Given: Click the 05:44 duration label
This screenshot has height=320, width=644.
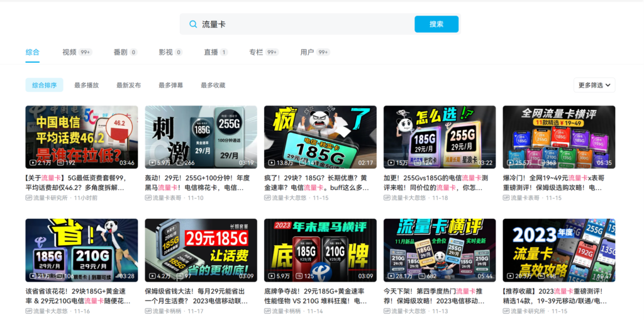Looking at the screenshot, I should tap(485, 276).
